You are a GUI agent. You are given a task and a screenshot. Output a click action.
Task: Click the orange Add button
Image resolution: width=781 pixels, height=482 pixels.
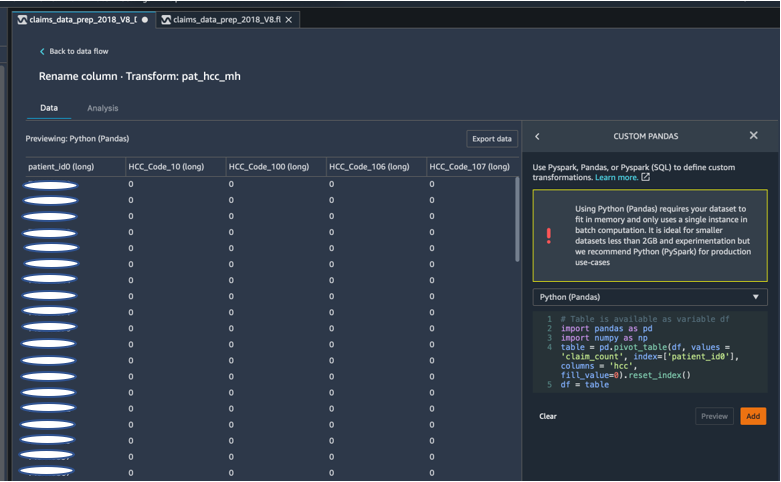pos(752,416)
